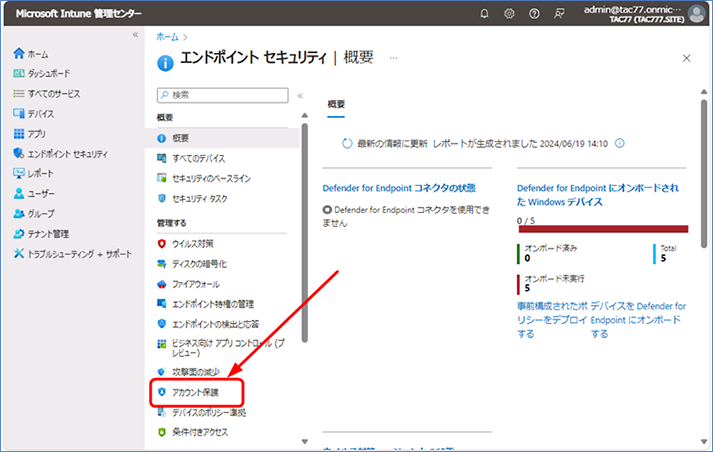Open the settings gear icon
Viewport: 713px width, 452px height.
click(x=509, y=14)
